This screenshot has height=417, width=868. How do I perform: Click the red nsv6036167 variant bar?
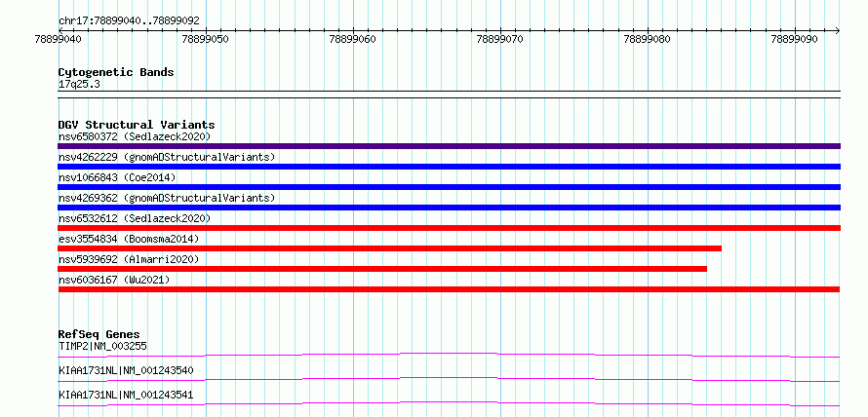[x=449, y=289]
